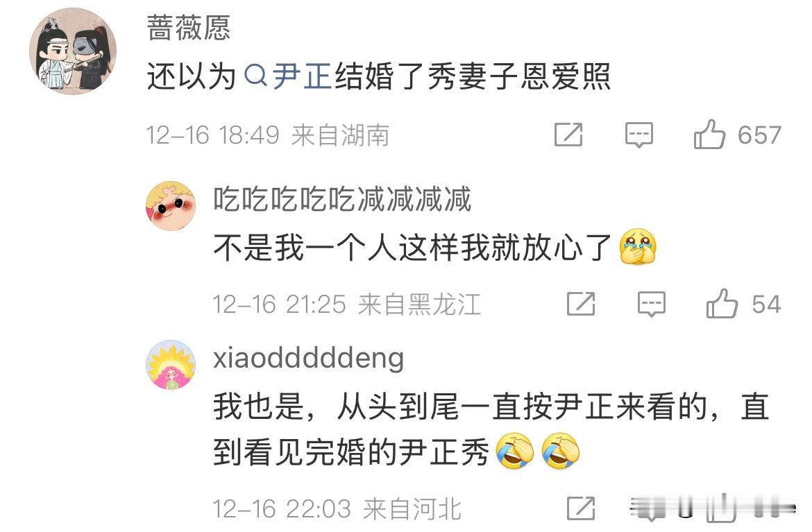Like the comment showing 657 likes
Image resolution: width=812 pixels, height=532 pixels.
pos(709,134)
